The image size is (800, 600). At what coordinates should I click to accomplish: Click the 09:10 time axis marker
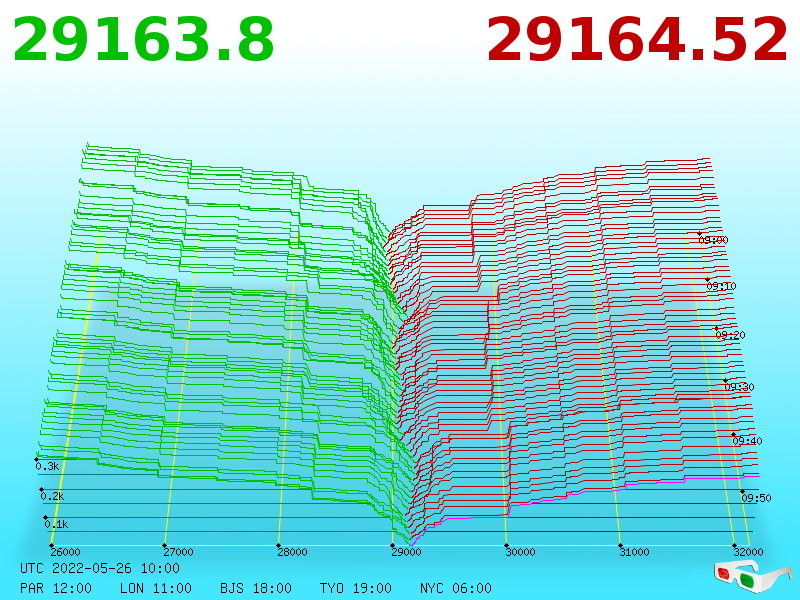[x=721, y=286]
